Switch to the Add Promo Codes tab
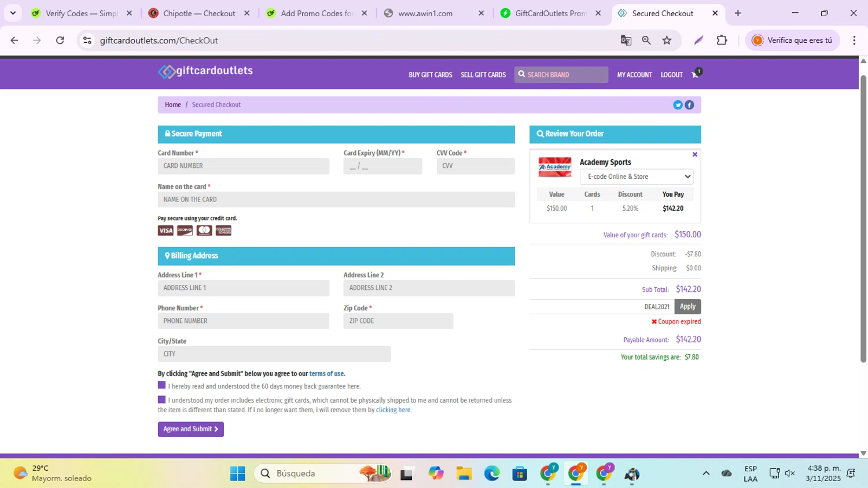Screen dimensions: 868x488 pyautogui.click(x=317, y=13)
